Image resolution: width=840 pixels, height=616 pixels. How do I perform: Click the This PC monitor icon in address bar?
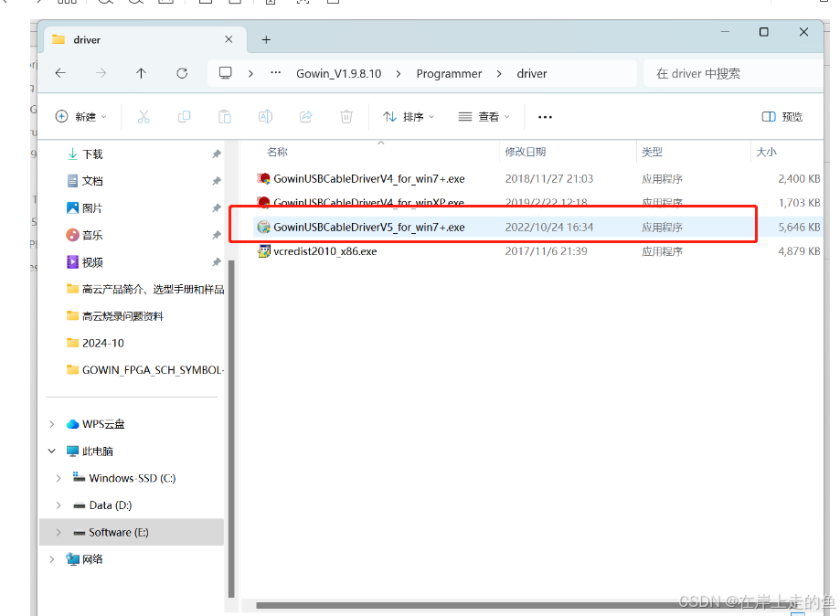226,73
